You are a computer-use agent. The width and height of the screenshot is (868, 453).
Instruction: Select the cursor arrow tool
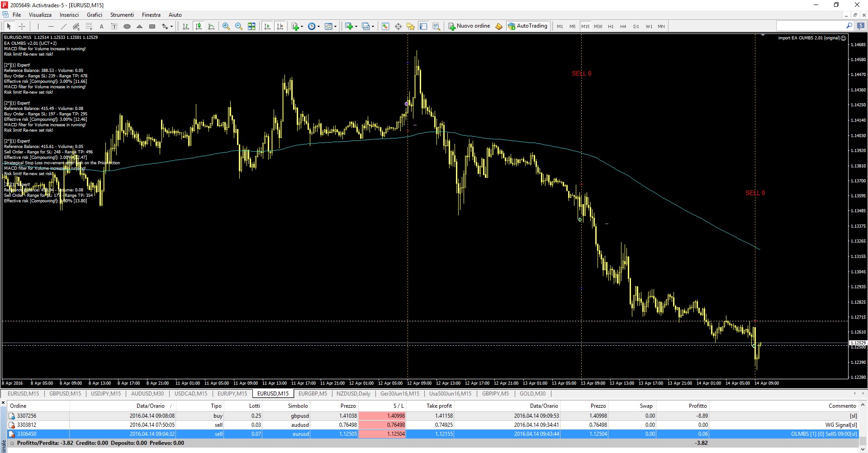click(9, 26)
